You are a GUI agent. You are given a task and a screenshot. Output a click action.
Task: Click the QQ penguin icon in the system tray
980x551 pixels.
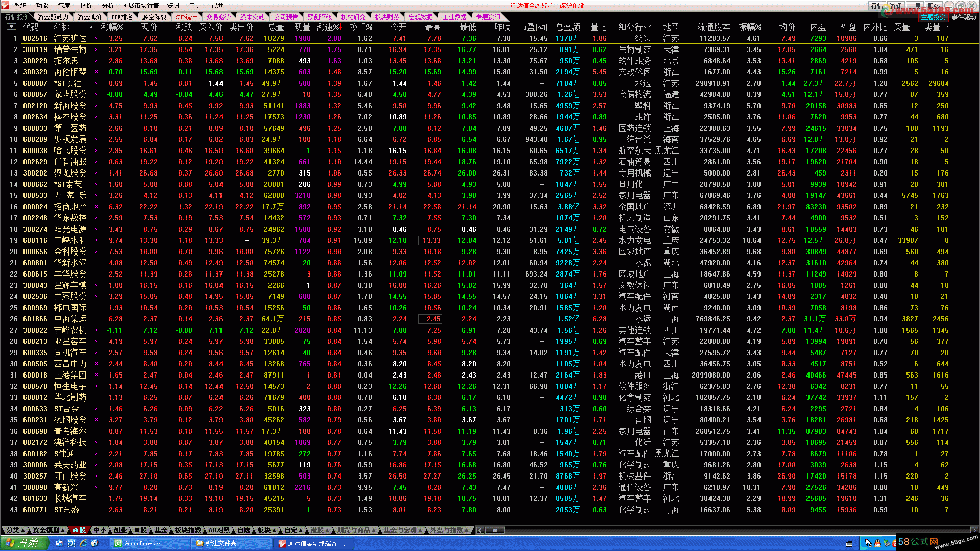(x=877, y=544)
